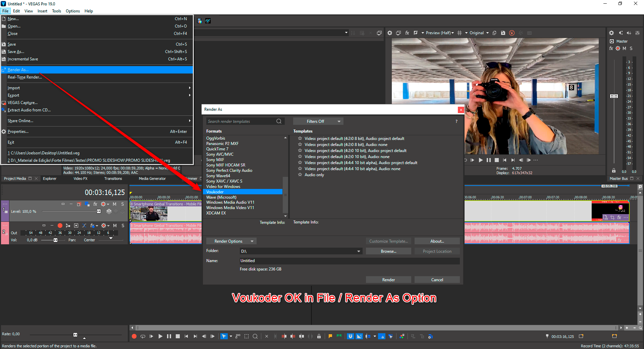Save snapshot to file in preview toolbar

click(503, 33)
